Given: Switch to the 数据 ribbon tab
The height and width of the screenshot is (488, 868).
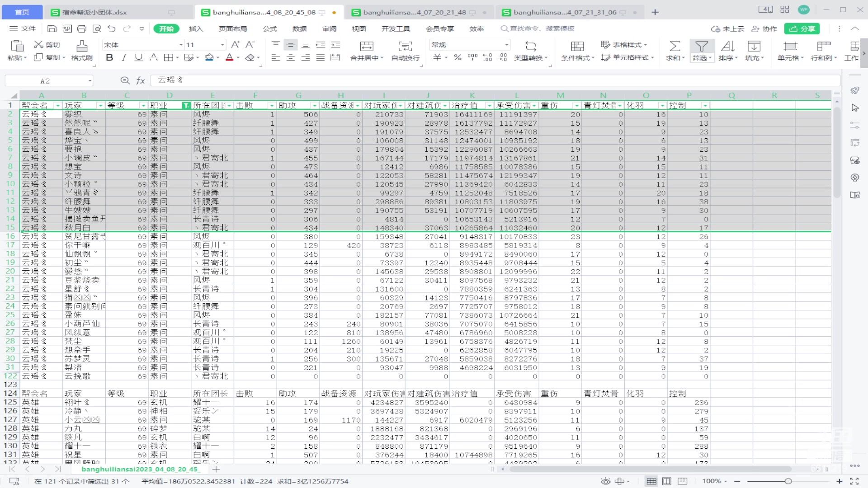Looking at the screenshot, I should click(x=299, y=28).
